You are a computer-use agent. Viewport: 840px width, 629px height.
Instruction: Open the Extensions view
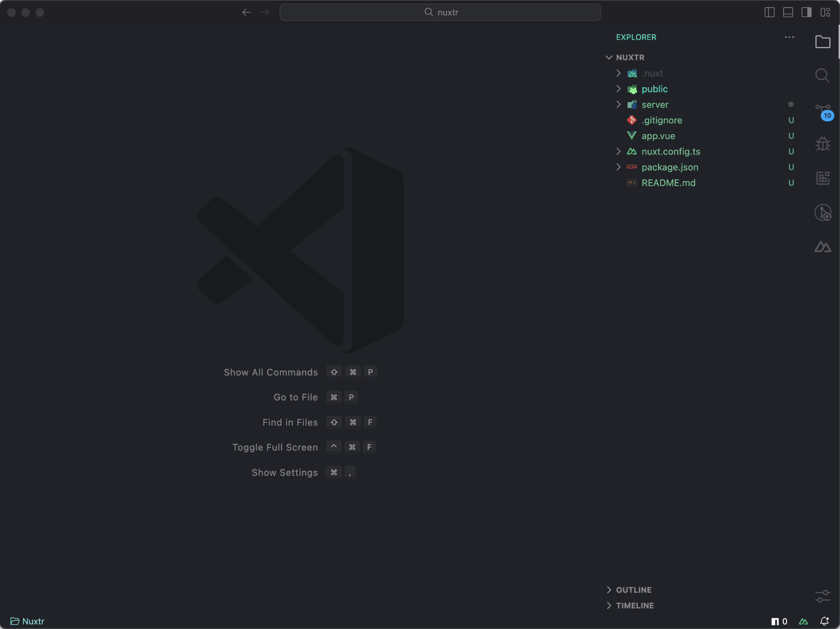823,178
